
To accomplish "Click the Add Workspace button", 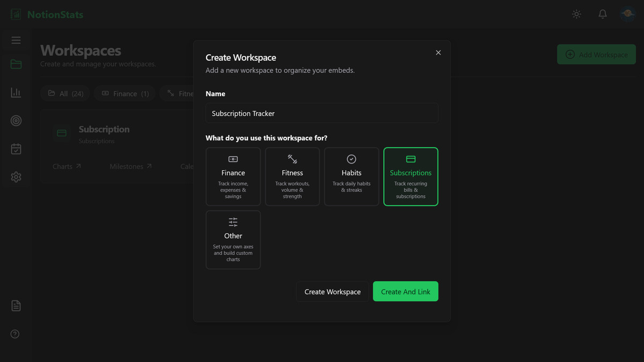I will pyautogui.click(x=596, y=55).
